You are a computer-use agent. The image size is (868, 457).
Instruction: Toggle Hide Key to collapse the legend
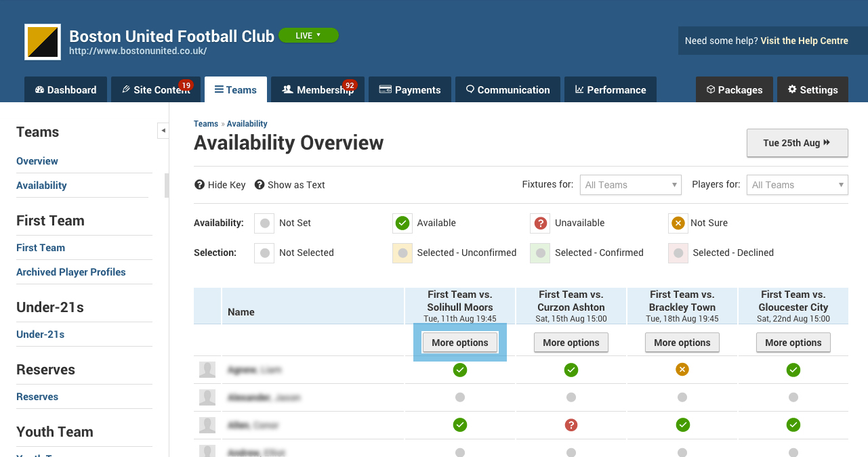pos(220,184)
